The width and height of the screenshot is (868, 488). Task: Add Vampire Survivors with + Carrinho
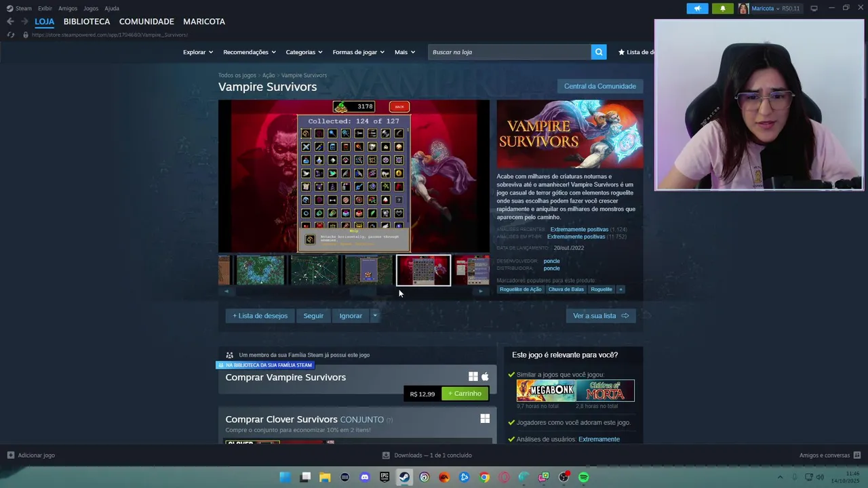tap(465, 394)
